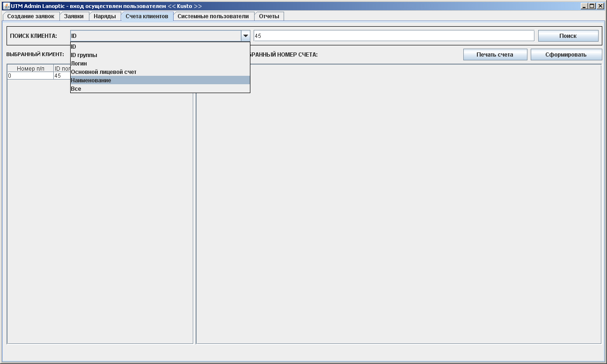Select the table cell with value 0
The height and width of the screenshot is (364, 607).
click(x=30, y=76)
